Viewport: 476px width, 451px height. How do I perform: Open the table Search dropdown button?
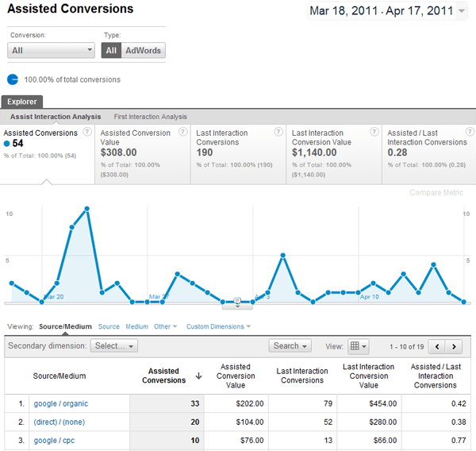click(x=290, y=346)
